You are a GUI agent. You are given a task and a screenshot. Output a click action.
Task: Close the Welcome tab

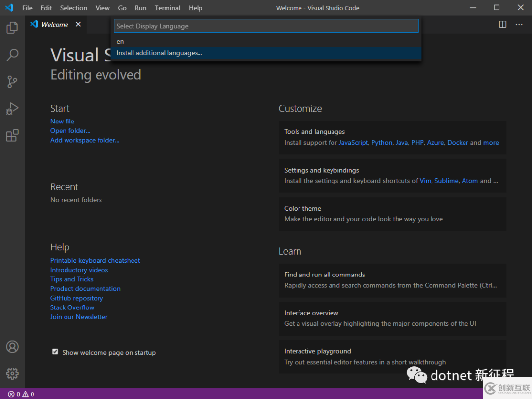(x=78, y=24)
